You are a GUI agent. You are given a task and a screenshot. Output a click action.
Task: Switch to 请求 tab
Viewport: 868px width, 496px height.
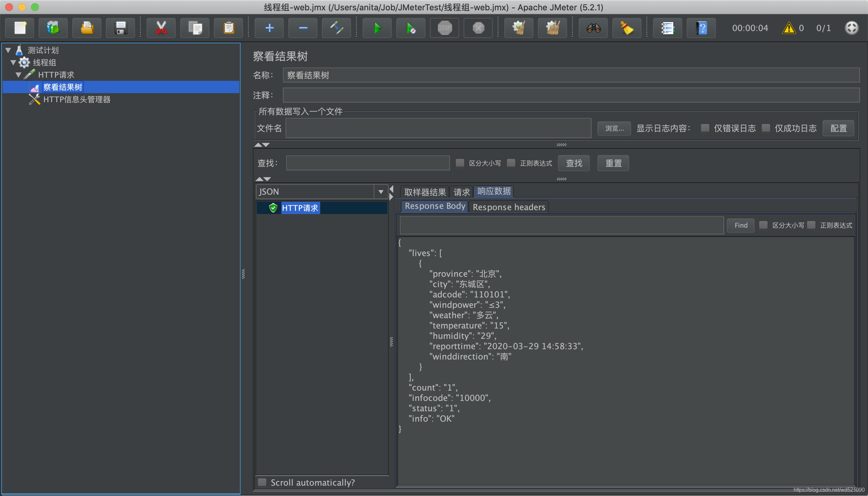[x=461, y=192]
